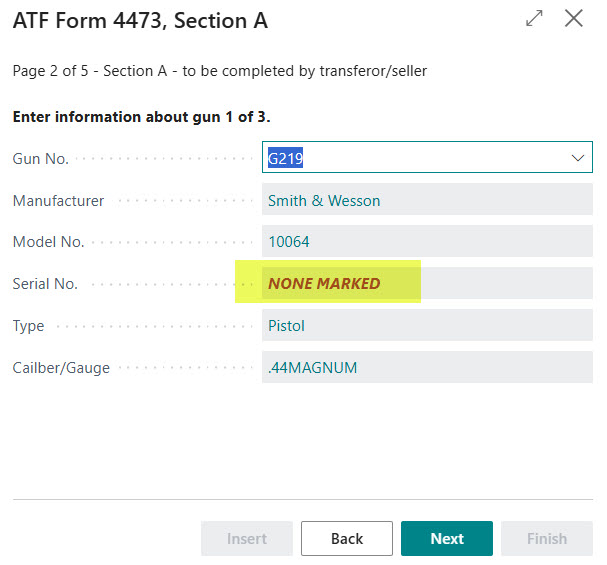Click the Model No. field 10064
Screen dimensions: 607x565
426,242
